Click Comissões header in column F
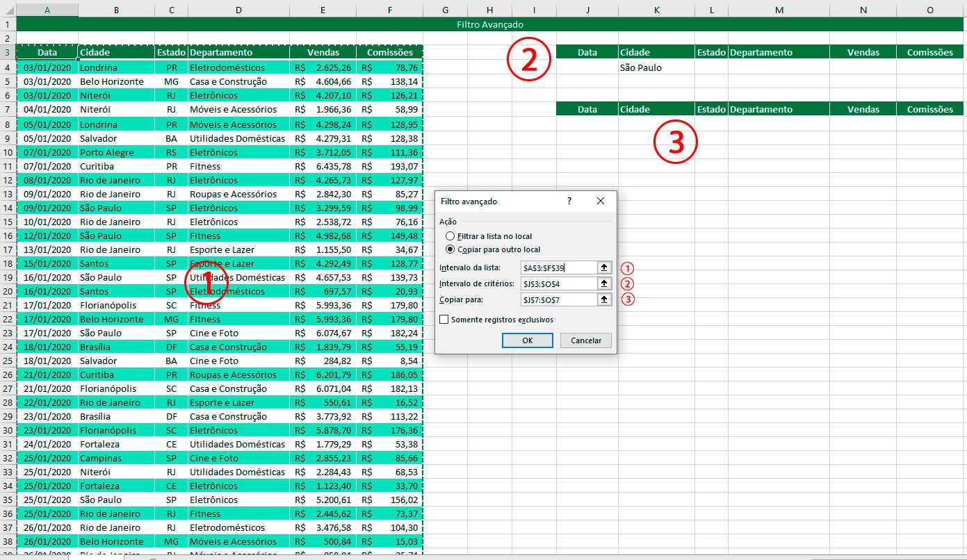The image size is (967, 560). [x=389, y=52]
